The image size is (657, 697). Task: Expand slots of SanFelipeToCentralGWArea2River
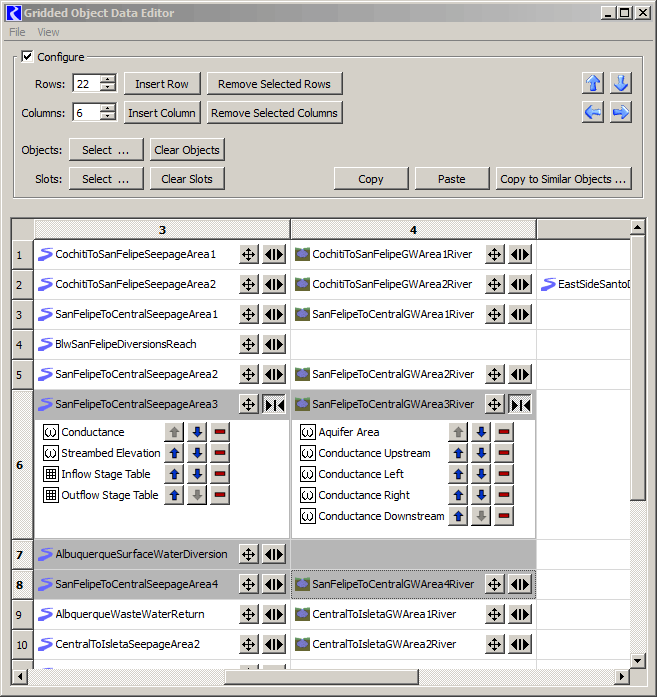(520, 374)
